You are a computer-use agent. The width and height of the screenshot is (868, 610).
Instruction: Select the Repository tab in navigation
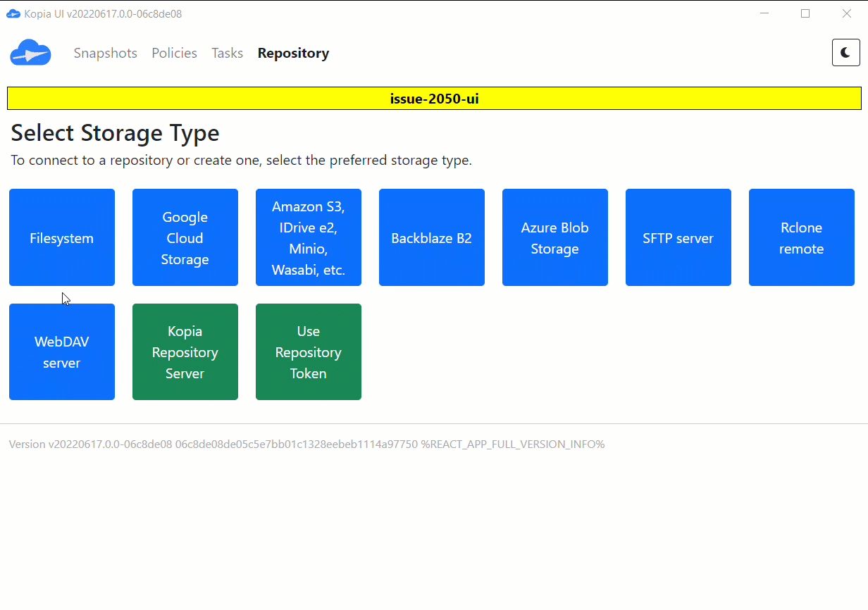point(293,53)
